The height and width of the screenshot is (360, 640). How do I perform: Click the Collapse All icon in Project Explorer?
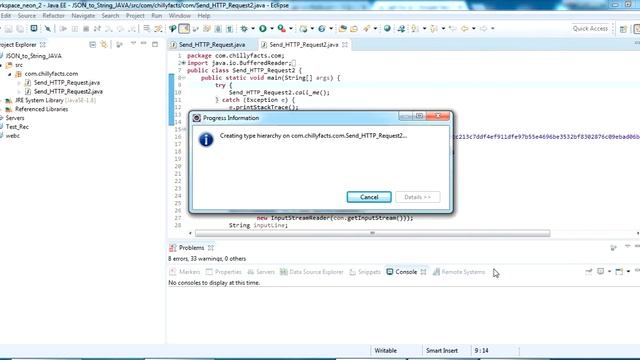click(93, 44)
